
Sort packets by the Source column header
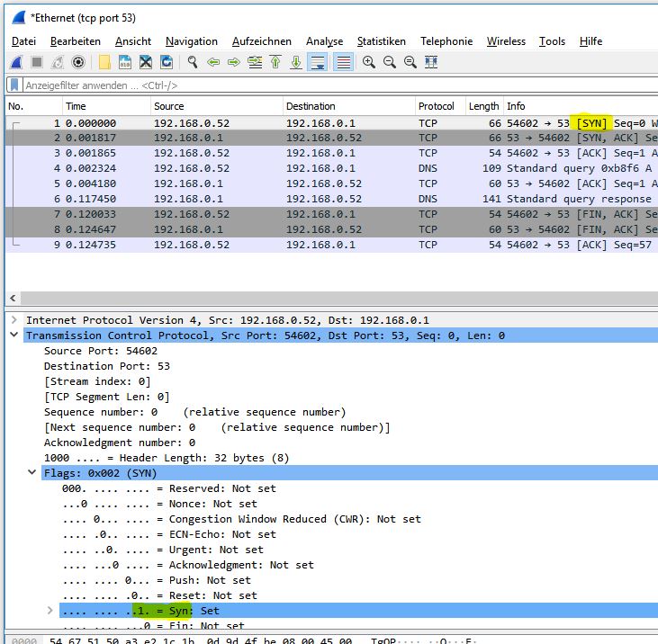click(169, 106)
